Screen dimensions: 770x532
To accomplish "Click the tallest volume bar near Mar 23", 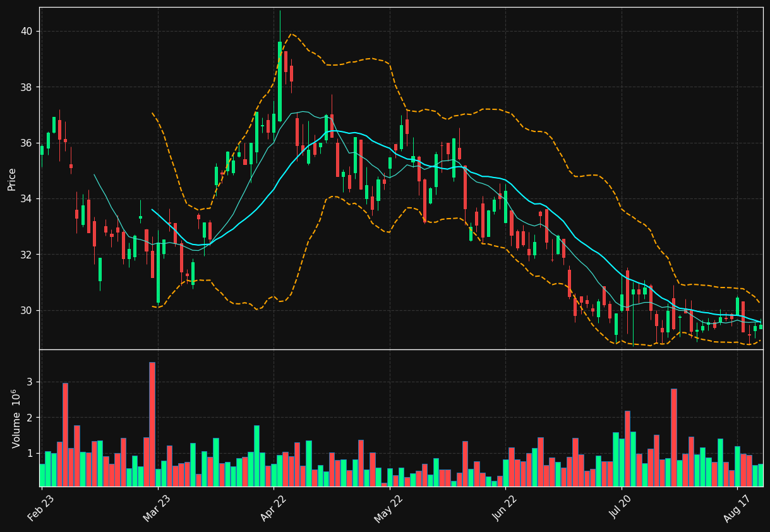I will (152, 424).
